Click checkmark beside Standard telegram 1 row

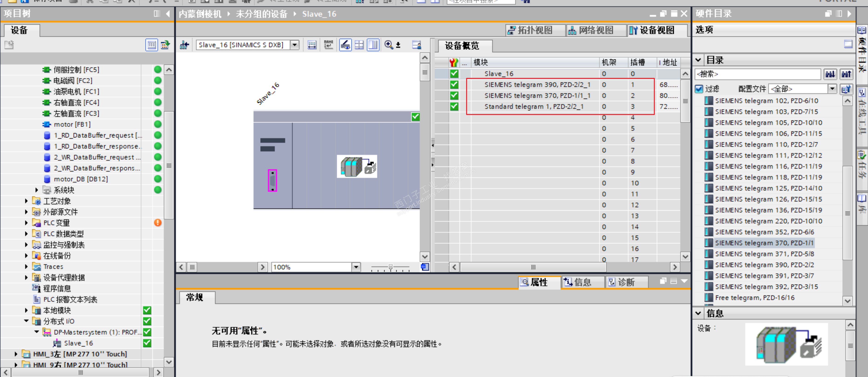(x=454, y=107)
